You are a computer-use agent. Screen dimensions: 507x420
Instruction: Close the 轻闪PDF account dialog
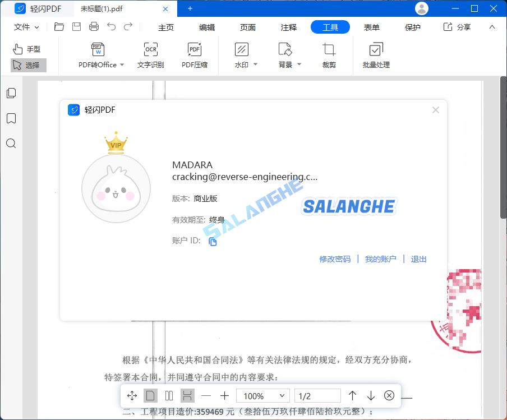pyautogui.click(x=436, y=110)
